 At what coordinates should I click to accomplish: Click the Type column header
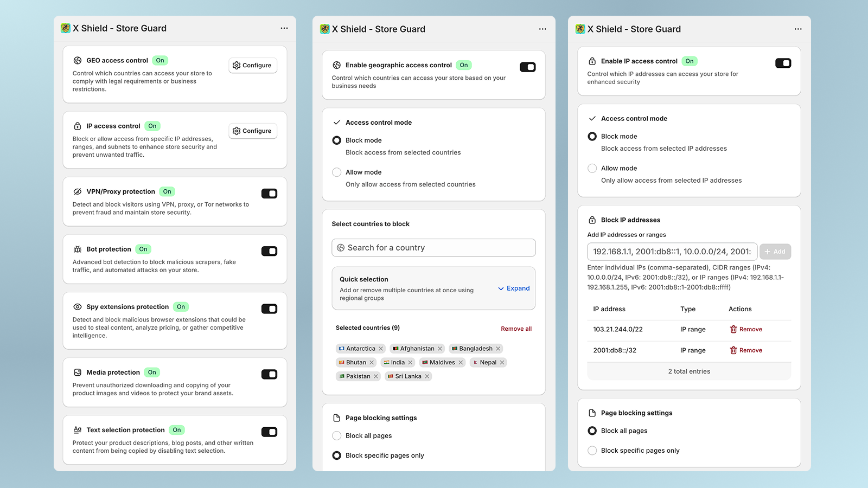tap(688, 309)
